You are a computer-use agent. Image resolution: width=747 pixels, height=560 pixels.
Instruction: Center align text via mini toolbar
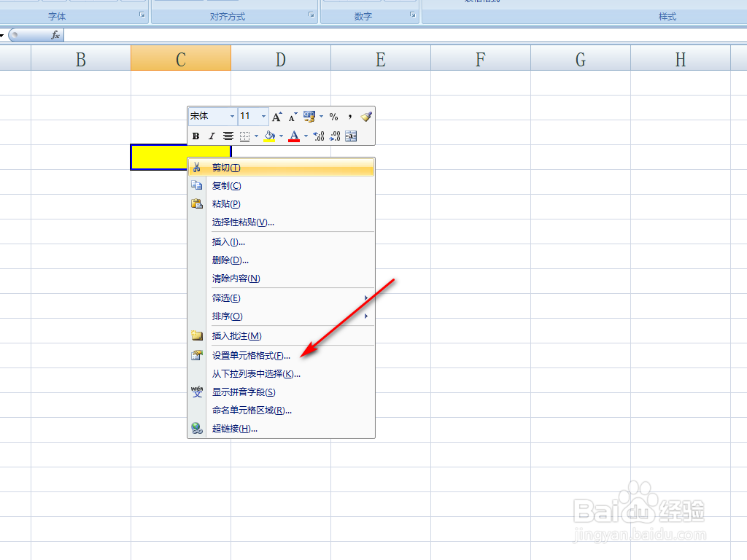228,136
